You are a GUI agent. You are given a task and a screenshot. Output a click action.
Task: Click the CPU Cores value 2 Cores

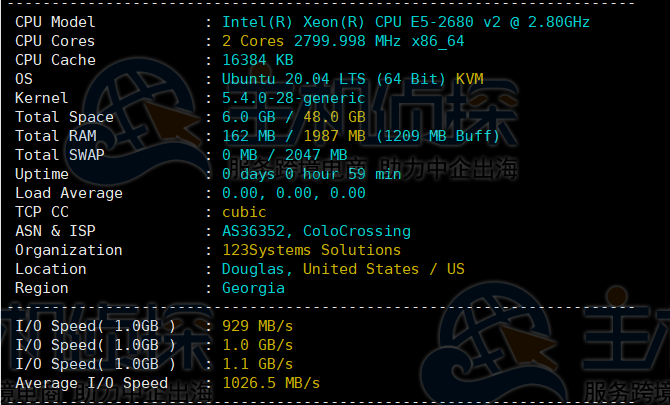click(254, 41)
